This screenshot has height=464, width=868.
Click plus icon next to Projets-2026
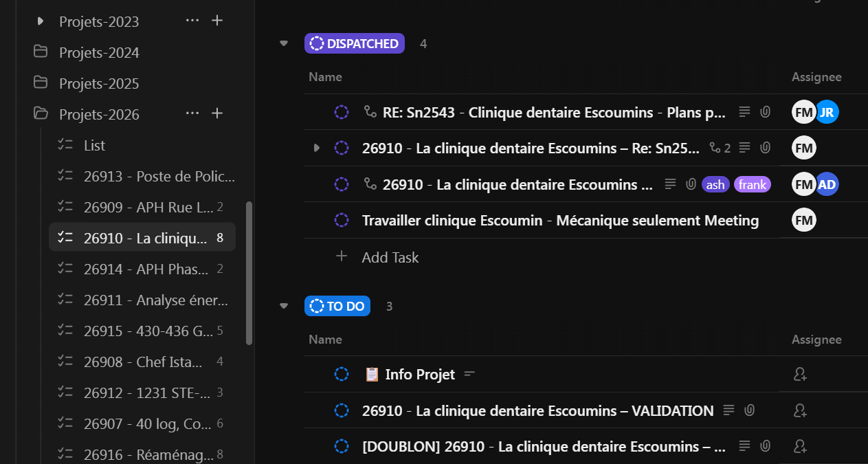coord(217,113)
